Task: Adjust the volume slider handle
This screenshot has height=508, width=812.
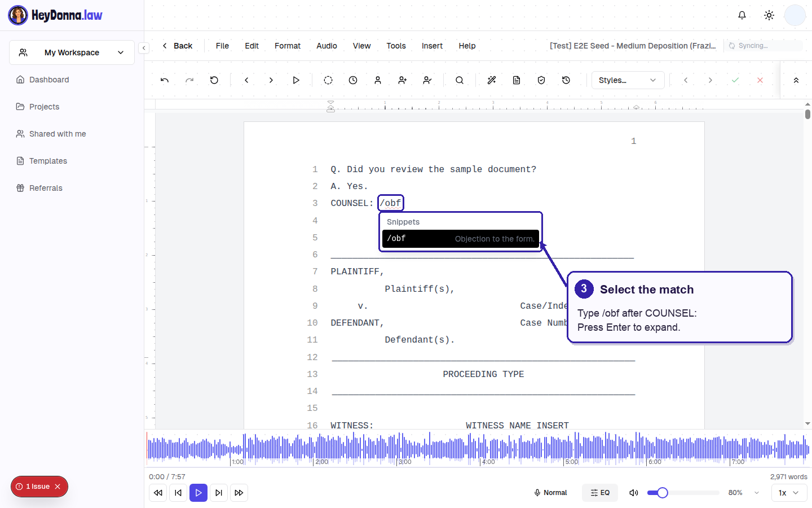Action: pyautogui.click(x=663, y=493)
